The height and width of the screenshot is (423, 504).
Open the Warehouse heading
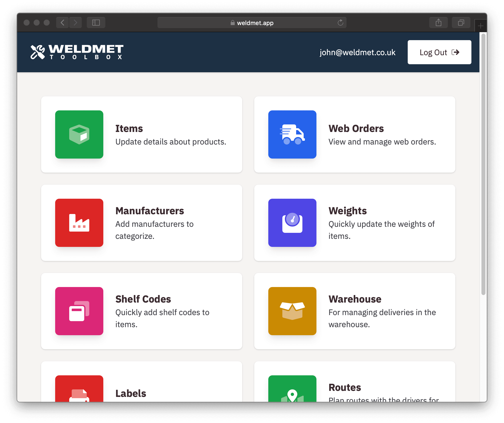click(x=355, y=299)
